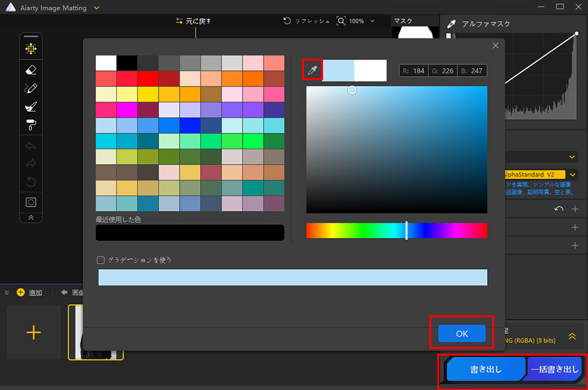Expand the export settings double chevron
Screen dimensions: 588x390
(572, 336)
